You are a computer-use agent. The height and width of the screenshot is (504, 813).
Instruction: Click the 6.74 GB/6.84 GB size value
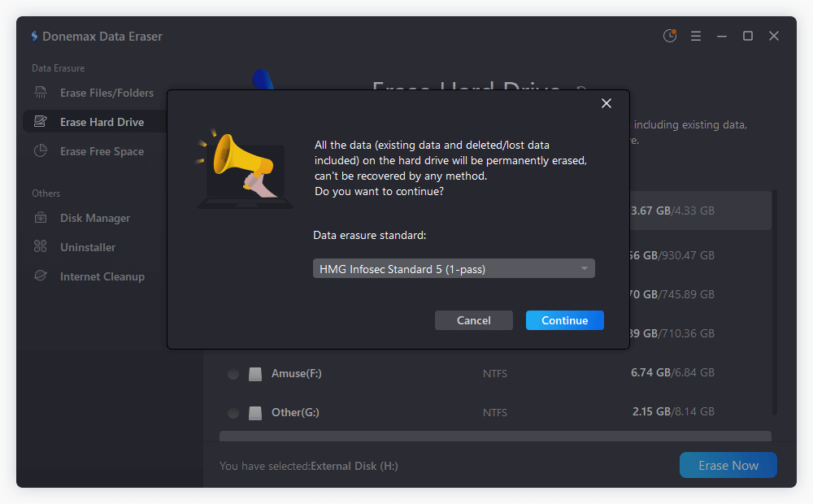pyautogui.click(x=672, y=372)
